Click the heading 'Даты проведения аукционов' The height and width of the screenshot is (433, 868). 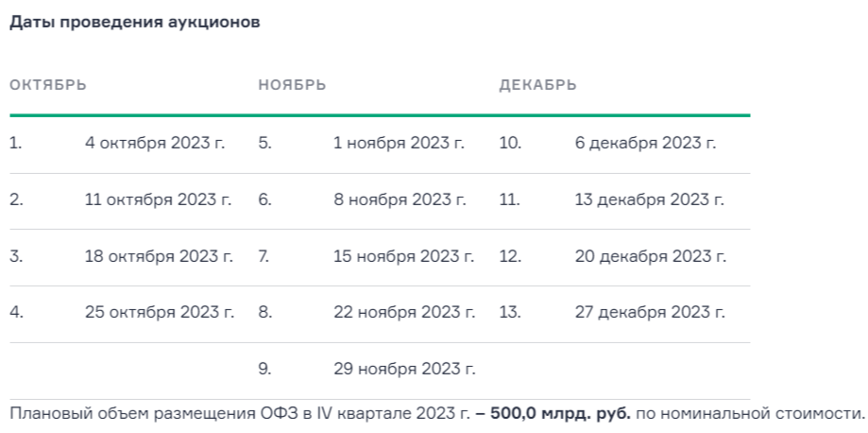point(134,24)
